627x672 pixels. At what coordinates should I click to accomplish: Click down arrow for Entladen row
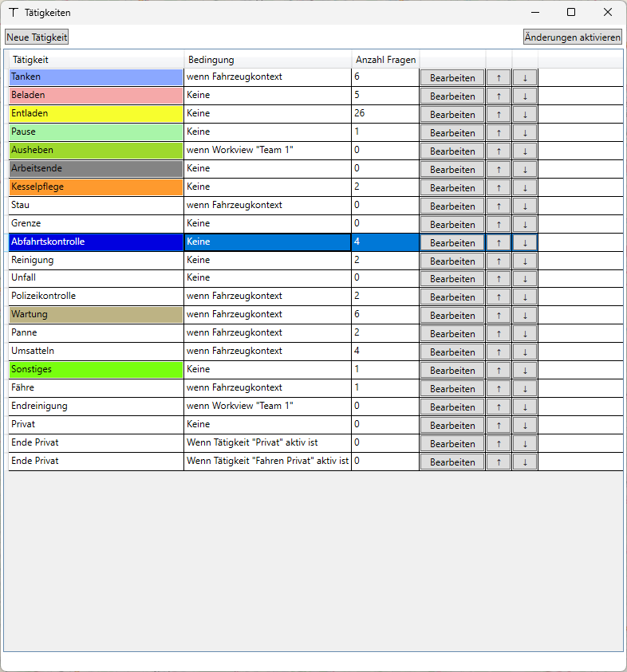pyautogui.click(x=525, y=115)
